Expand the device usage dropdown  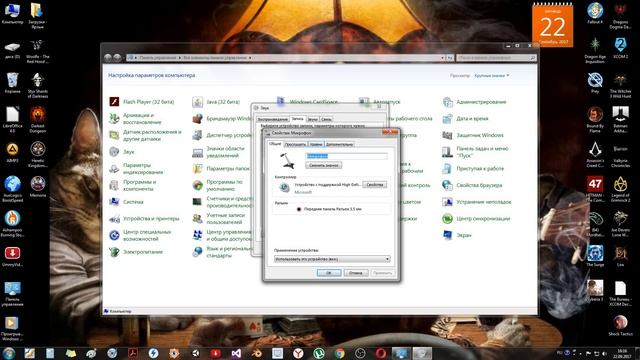pyautogui.click(x=332, y=259)
